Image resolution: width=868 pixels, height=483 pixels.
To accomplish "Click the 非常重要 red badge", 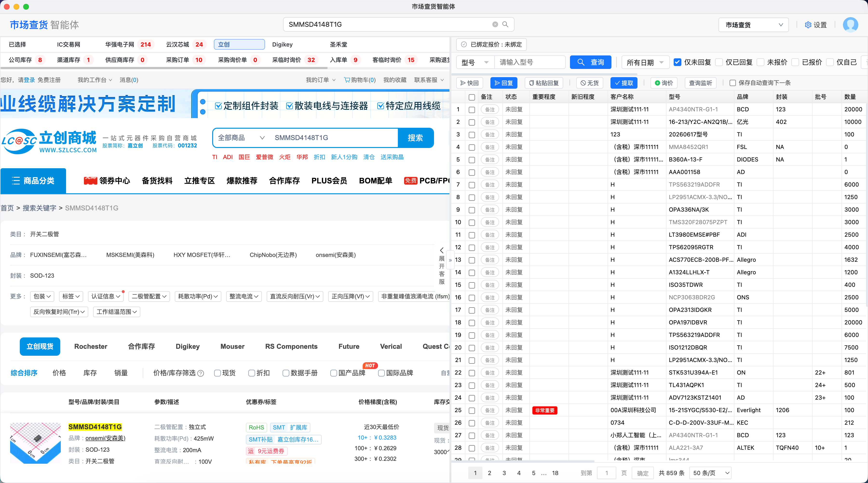I will click(x=544, y=410).
